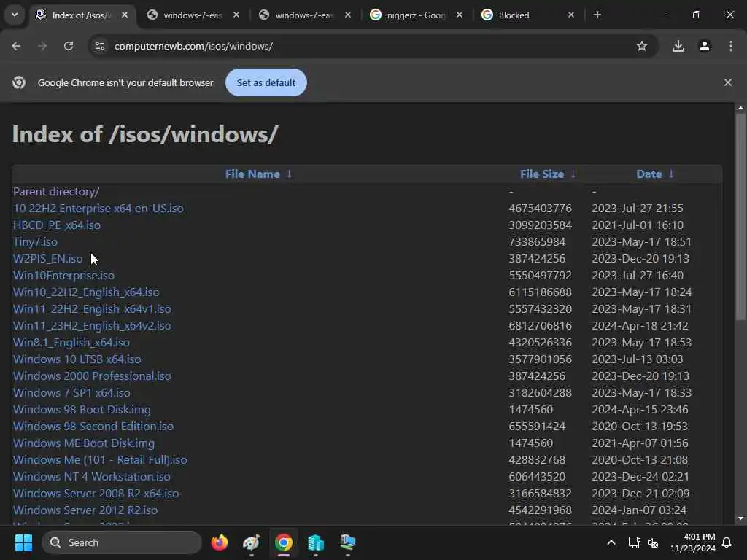Switch to the first windows-7-eas tab
The width and height of the screenshot is (747, 560).
193,15
